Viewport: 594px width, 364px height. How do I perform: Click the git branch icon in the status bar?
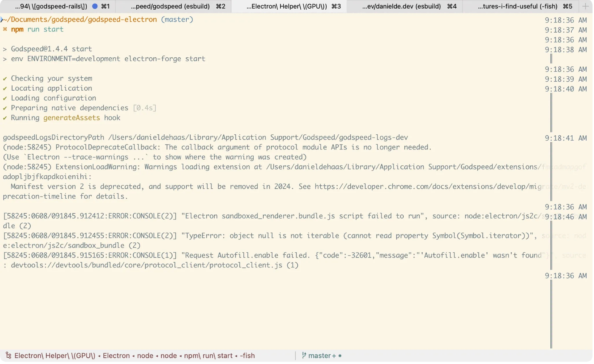point(304,356)
